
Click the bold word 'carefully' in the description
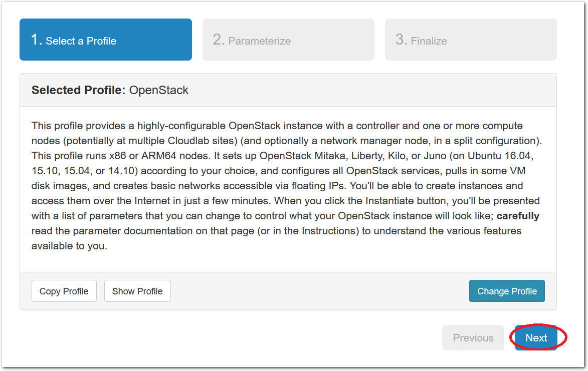click(x=518, y=216)
